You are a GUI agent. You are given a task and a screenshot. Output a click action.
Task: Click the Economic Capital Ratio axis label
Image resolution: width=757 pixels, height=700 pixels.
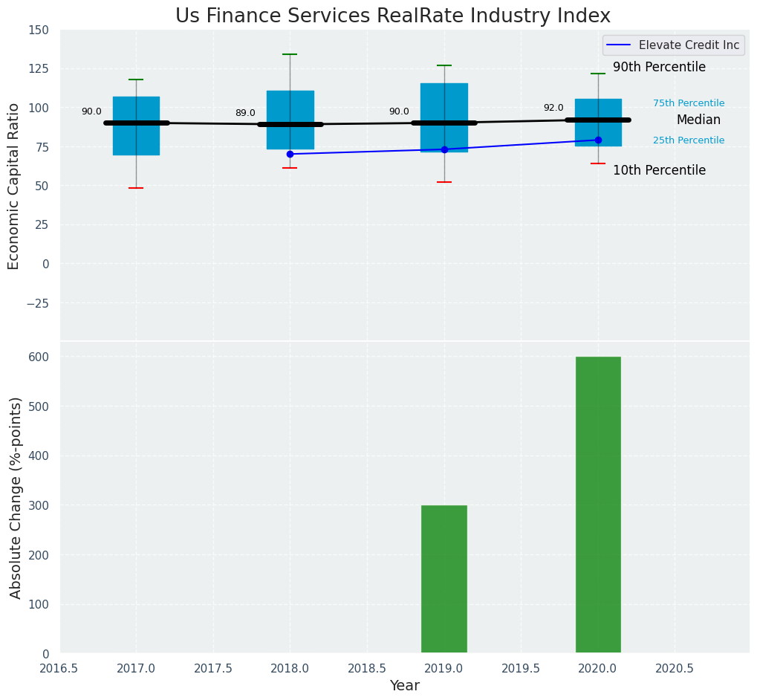tap(14, 186)
